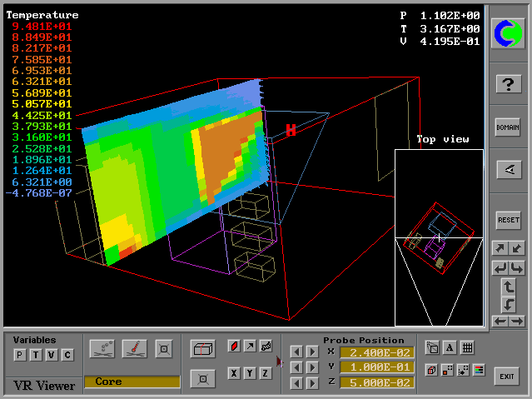Select the Z slice plane direction

266,373
